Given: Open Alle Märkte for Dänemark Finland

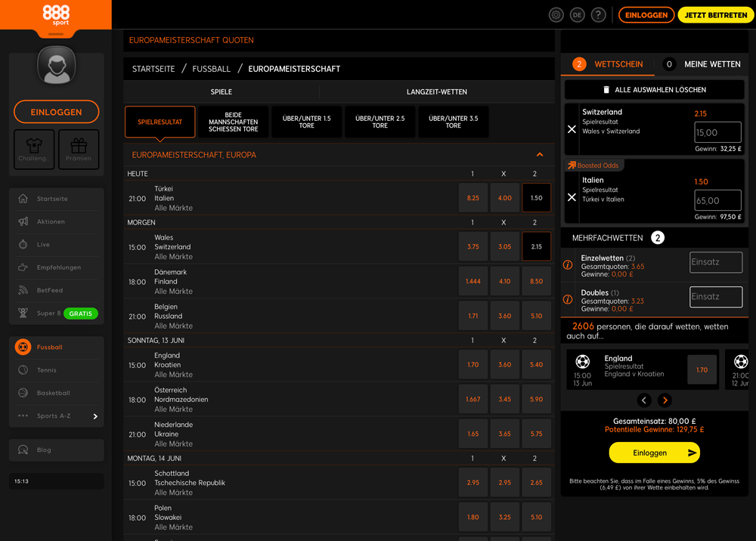Looking at the screenshot, I should (174, 292).
